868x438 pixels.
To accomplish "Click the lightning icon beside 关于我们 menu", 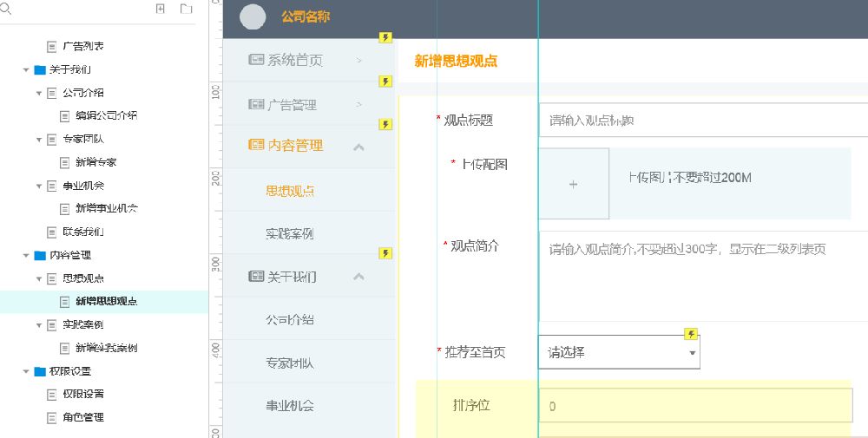I will pyautogui.click(x=385, y=253).
